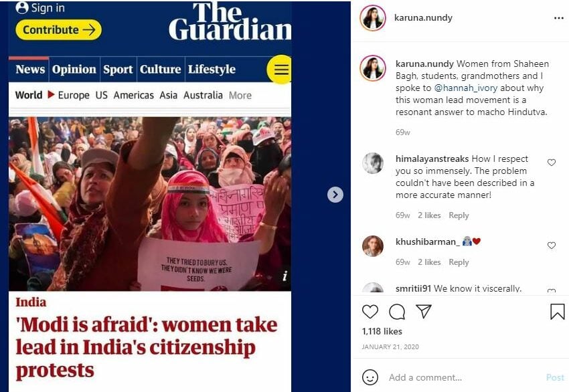Reply to the himalayanstreaks comment

click(x=459, y=215)
